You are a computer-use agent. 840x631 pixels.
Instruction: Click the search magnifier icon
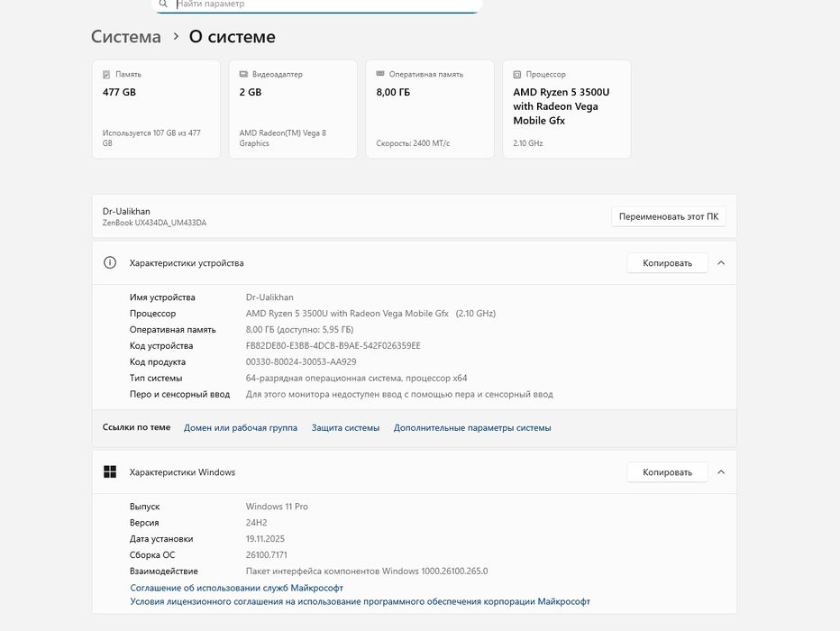click(163, 4)
